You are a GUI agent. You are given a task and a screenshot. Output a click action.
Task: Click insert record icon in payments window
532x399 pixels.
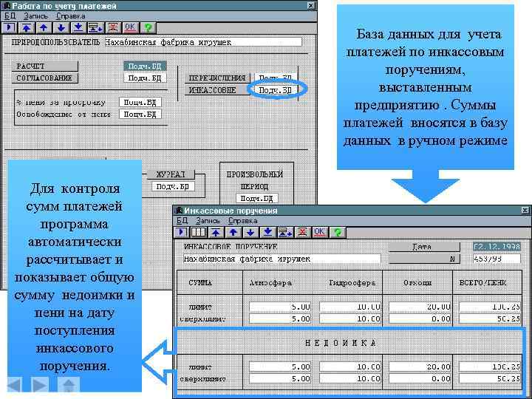click(95, 28)
